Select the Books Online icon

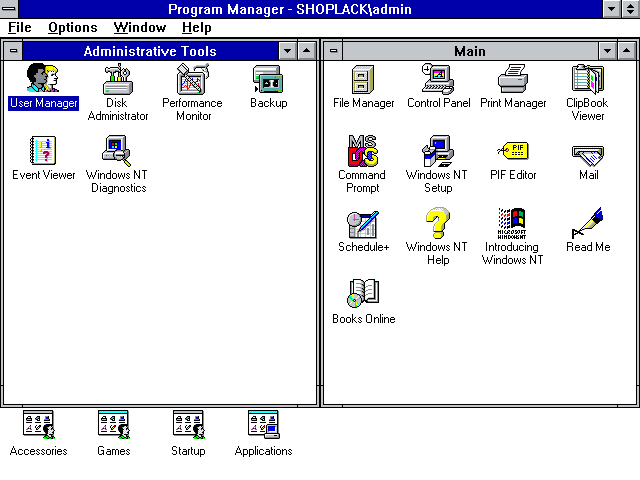pyautogui.click(x=363, y=293)
